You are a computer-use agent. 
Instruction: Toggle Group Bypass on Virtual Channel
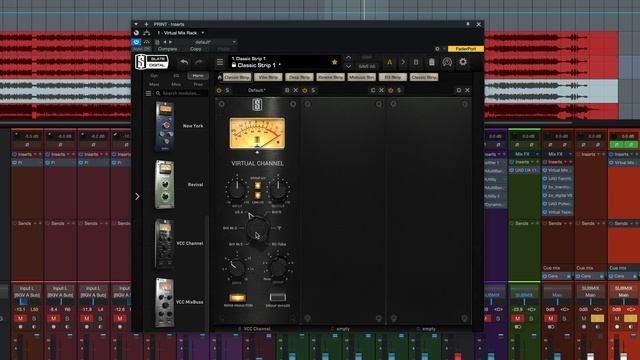point(278,297)
